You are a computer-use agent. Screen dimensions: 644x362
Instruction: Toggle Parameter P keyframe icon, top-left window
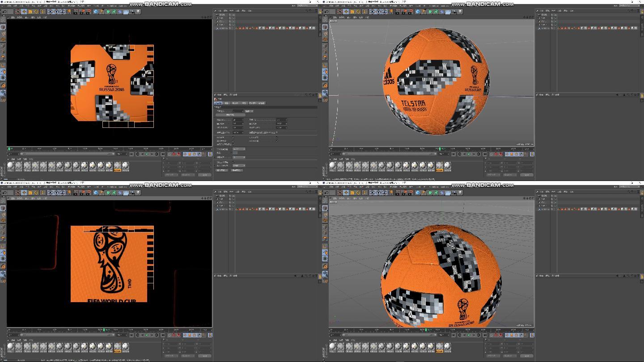[199, 154]
